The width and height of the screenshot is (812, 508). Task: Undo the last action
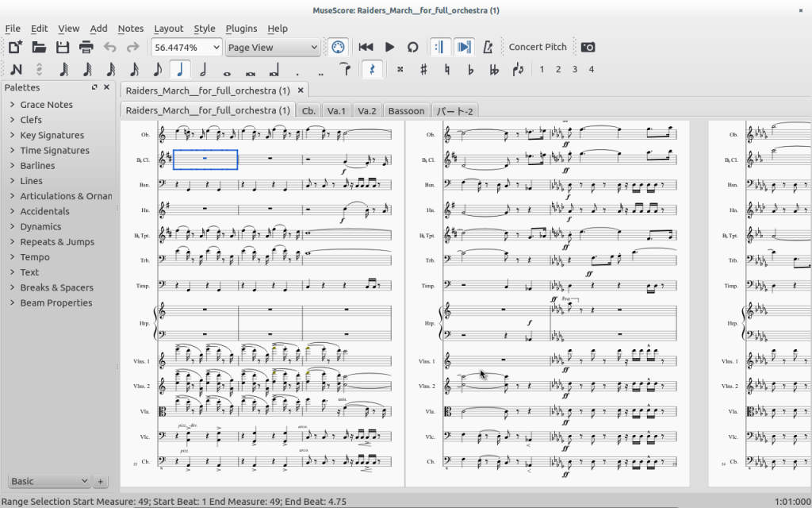(x=109, y=47)
